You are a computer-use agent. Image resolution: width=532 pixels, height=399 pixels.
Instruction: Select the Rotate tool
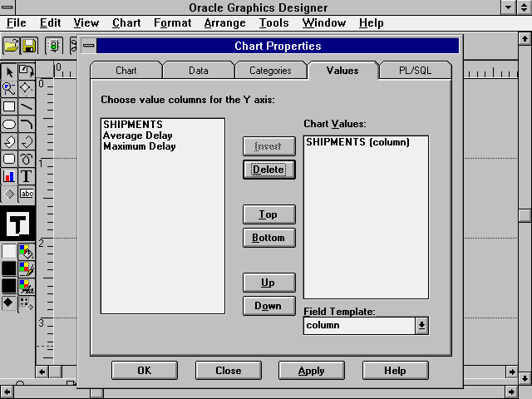tap(27, 71)
